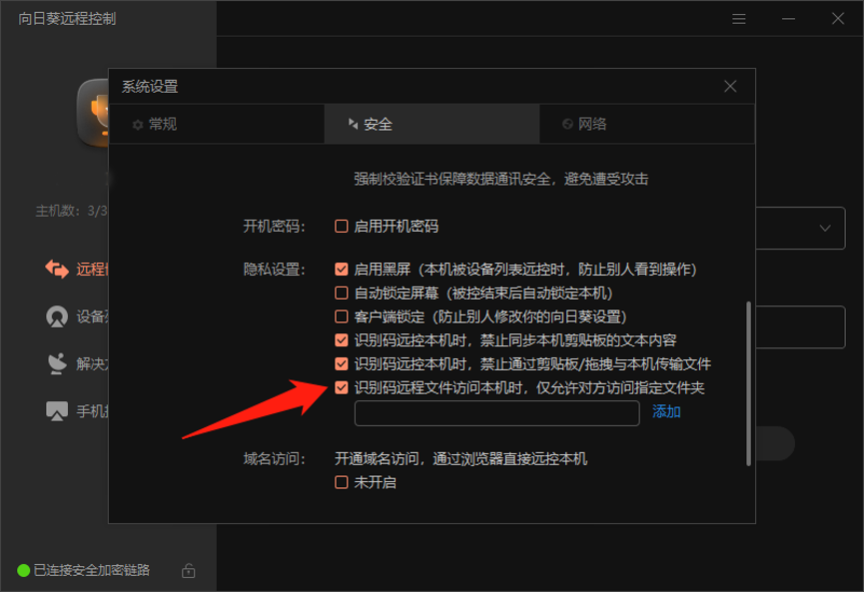
Task: Click the green secure connection status indicator
Action: [x=24, y=571]
